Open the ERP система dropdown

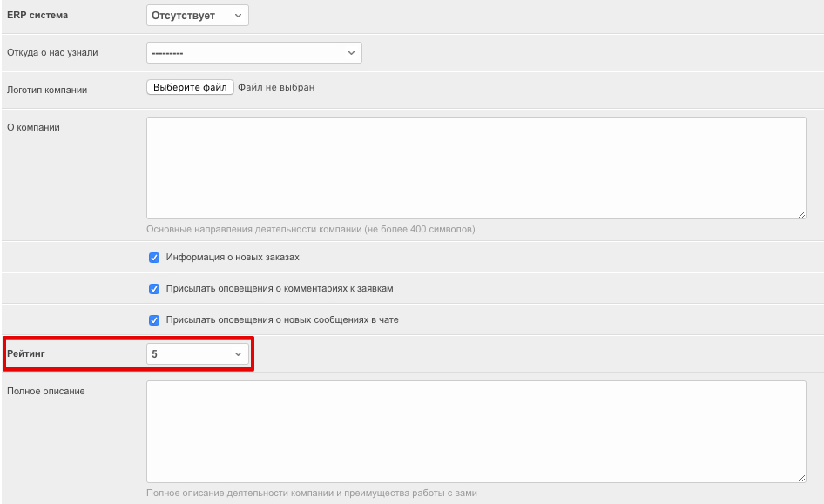tap(197, 16)
